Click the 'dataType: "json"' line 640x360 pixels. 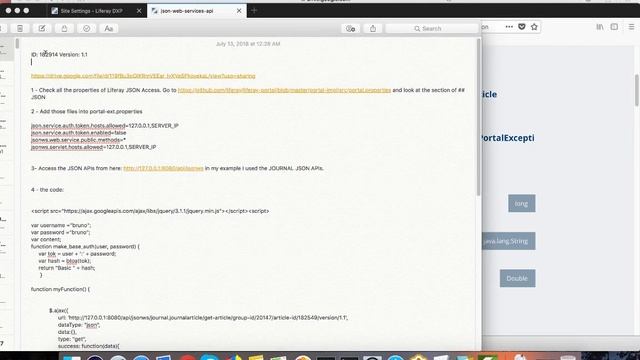[79, 325]
